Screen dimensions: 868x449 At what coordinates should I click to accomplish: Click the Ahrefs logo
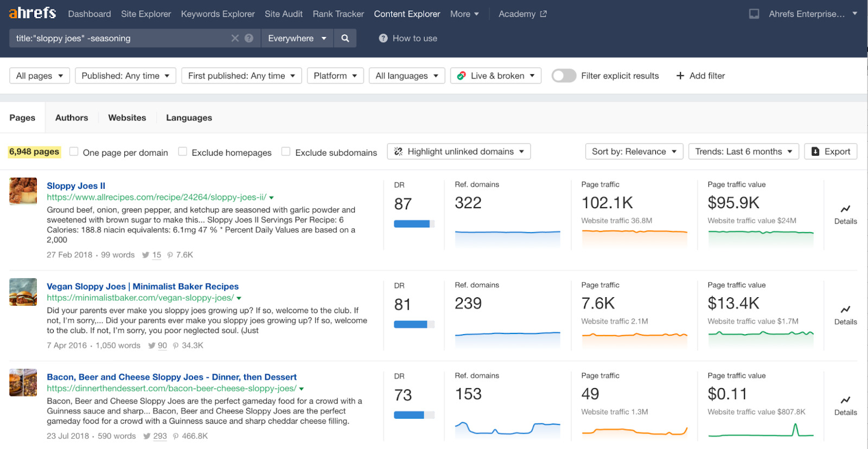(33, 13)
